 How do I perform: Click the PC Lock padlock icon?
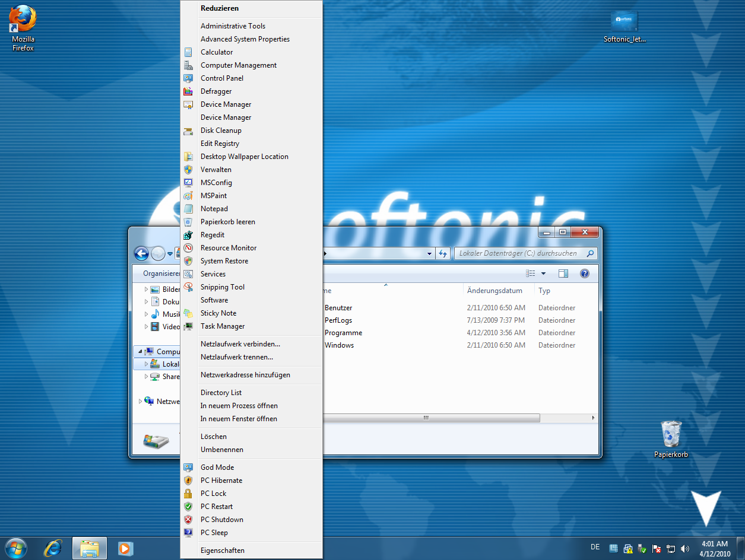pos(188,494)
